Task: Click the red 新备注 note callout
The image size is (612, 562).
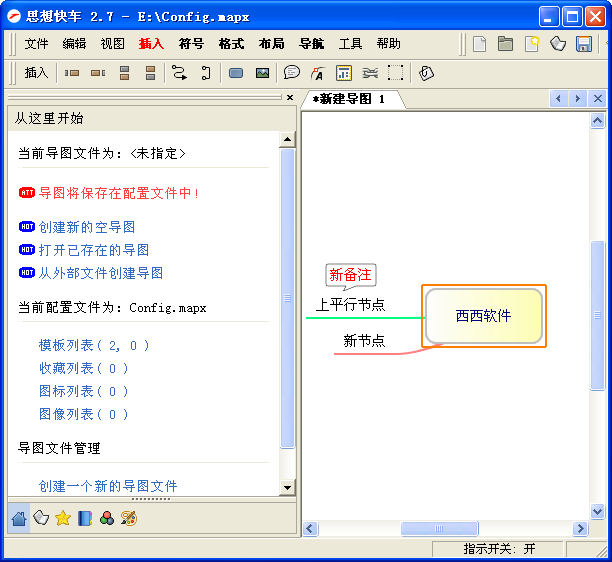Action: coord(350,275)
